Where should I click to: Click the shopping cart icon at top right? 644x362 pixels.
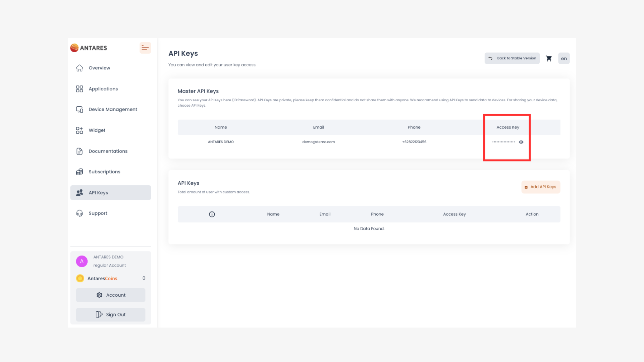tap(549, 58)
